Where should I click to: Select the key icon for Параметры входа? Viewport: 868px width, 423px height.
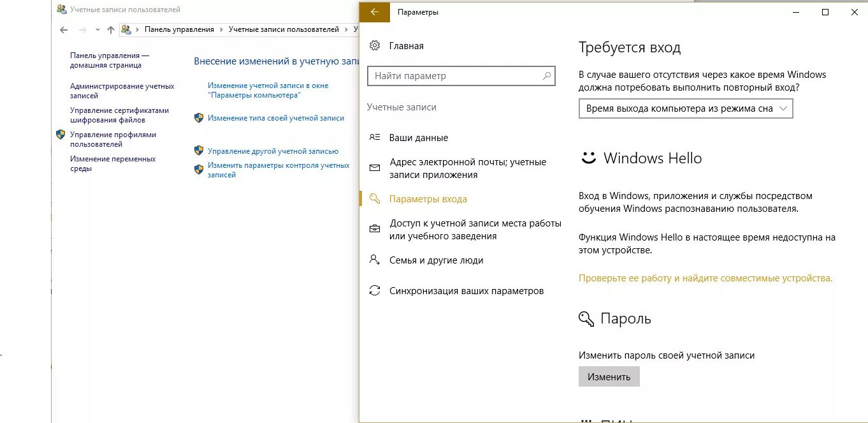click(374, 198)
